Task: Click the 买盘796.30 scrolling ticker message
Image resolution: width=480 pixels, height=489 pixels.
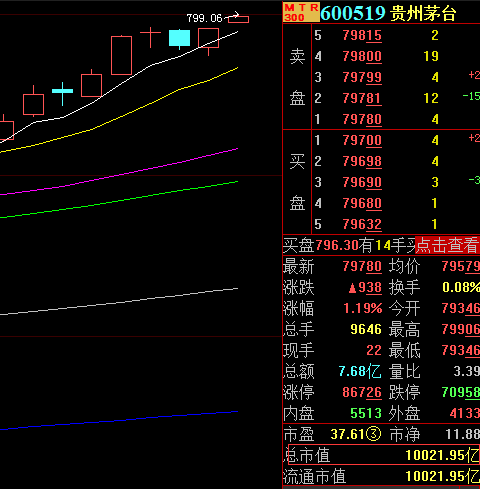Action: [349, 245]
